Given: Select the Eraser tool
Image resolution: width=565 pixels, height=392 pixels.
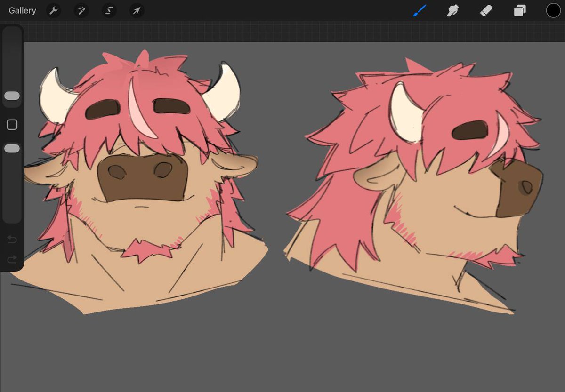Looking at the screenshot, I should pos(486,10).
